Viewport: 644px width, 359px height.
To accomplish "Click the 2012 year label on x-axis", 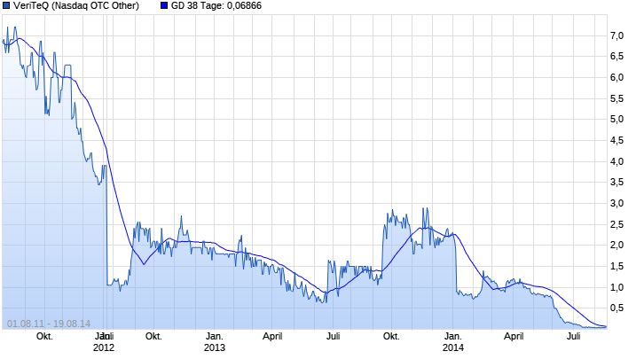I will (x=104, y=348).
